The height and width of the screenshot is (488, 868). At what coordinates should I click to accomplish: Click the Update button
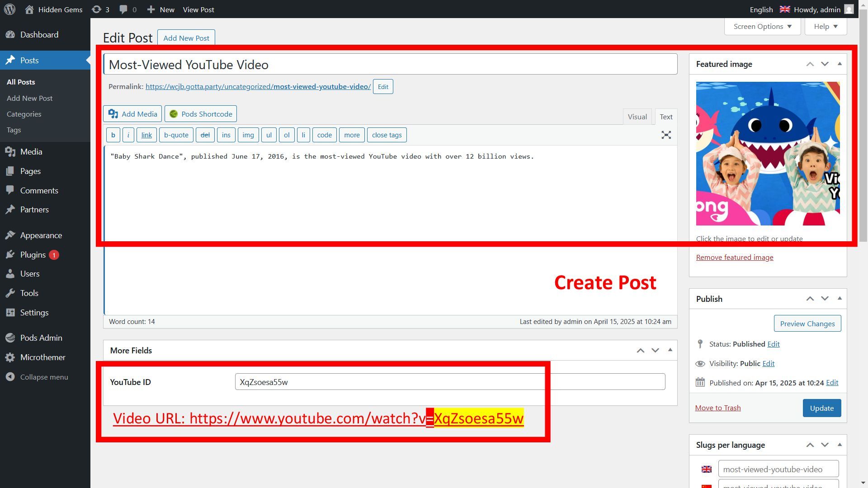(x=822, y=408)
